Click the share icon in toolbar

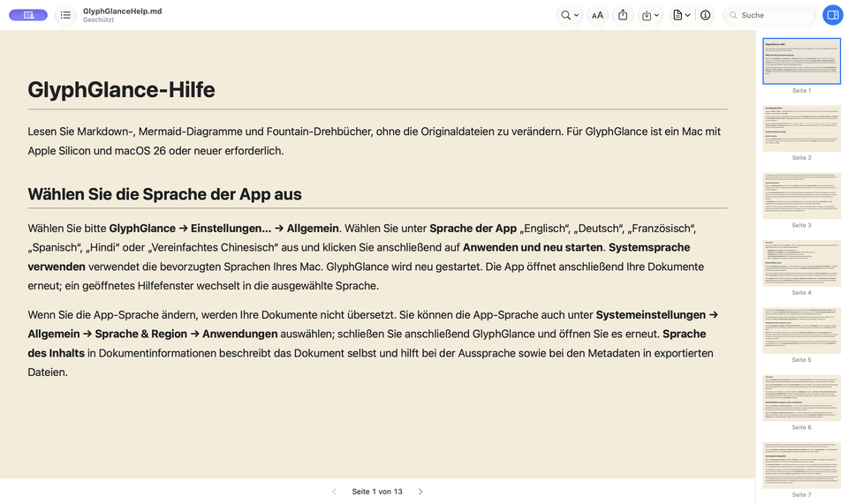point(623,15)
